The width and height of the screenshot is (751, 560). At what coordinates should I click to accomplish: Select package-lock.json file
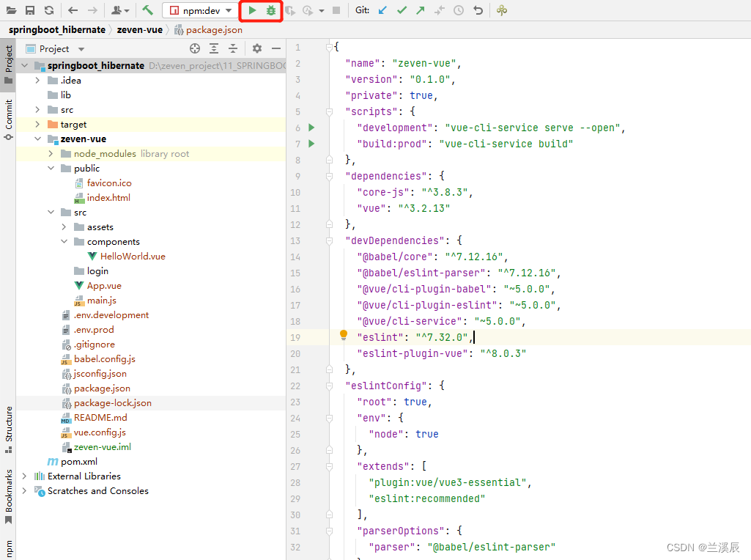click(113, 403)
